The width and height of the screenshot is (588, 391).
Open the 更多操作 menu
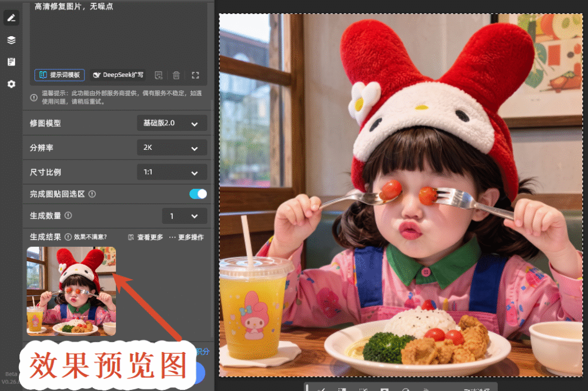tap(187, 237)
